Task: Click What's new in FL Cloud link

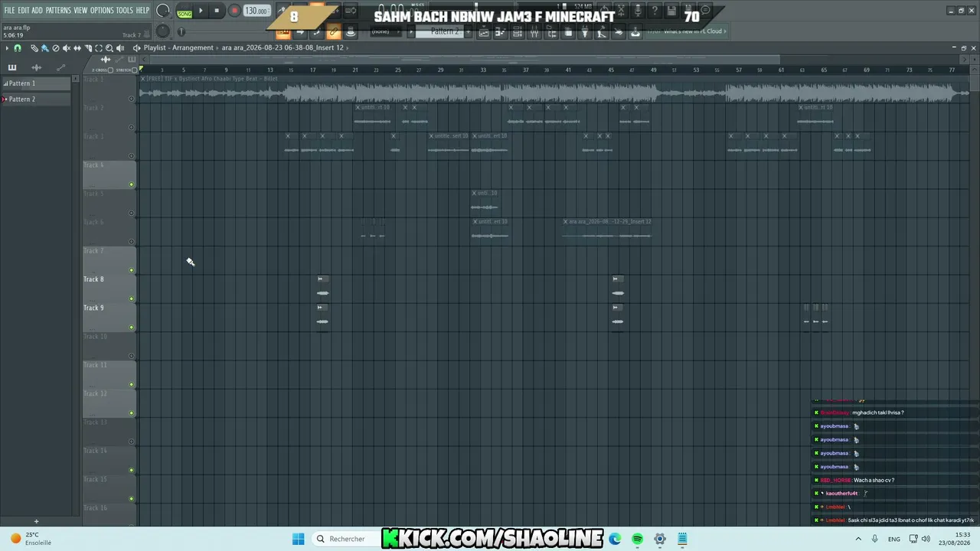Action: 693,31
